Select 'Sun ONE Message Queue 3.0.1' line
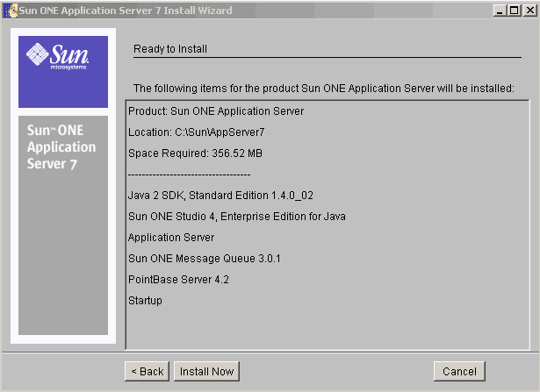 205,259
